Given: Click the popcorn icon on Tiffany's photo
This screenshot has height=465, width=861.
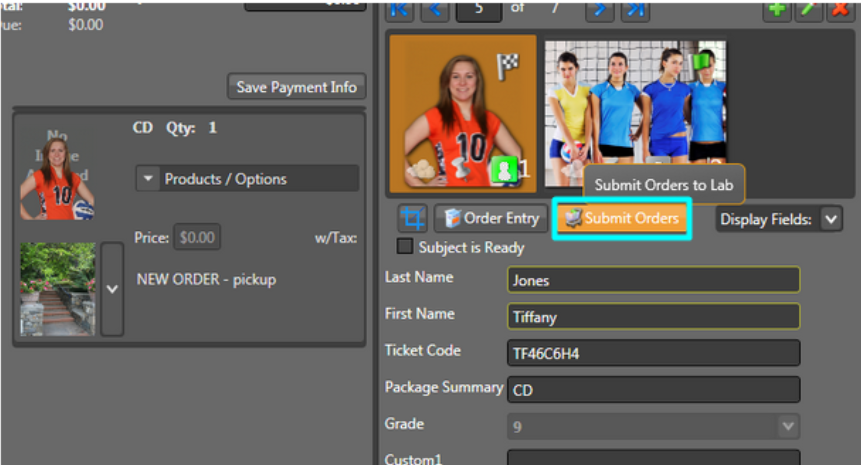Looking at the screenshot, I should click(422, 171).
